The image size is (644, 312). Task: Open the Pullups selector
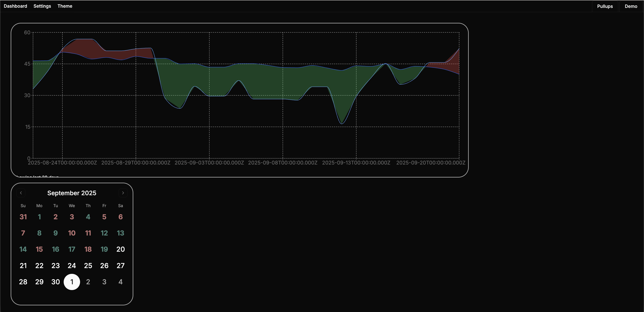[605, 6]
